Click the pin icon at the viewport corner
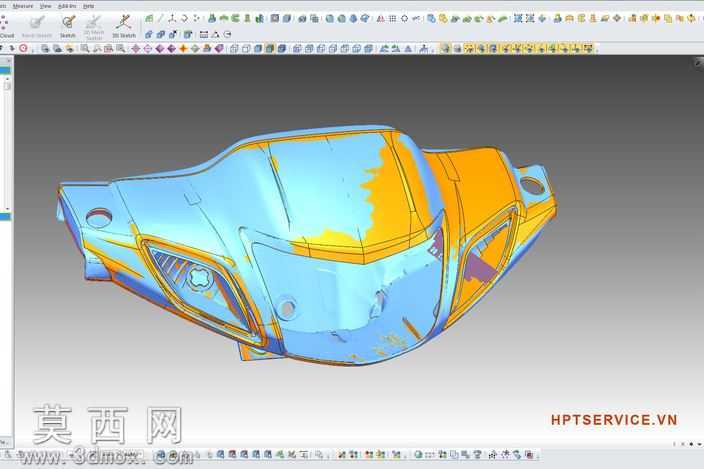 coord(699,62)
